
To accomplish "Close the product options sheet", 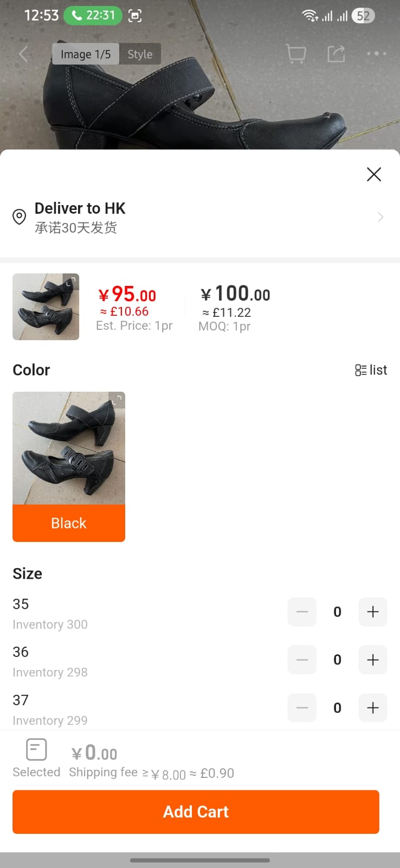I will (374, 174).
